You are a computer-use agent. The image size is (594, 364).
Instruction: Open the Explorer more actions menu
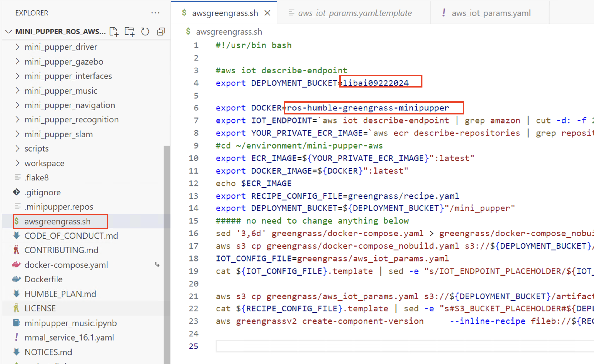155,13
